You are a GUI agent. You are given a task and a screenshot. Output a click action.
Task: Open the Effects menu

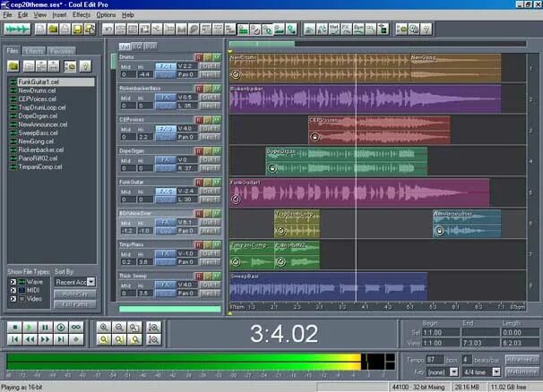(82, 15)
